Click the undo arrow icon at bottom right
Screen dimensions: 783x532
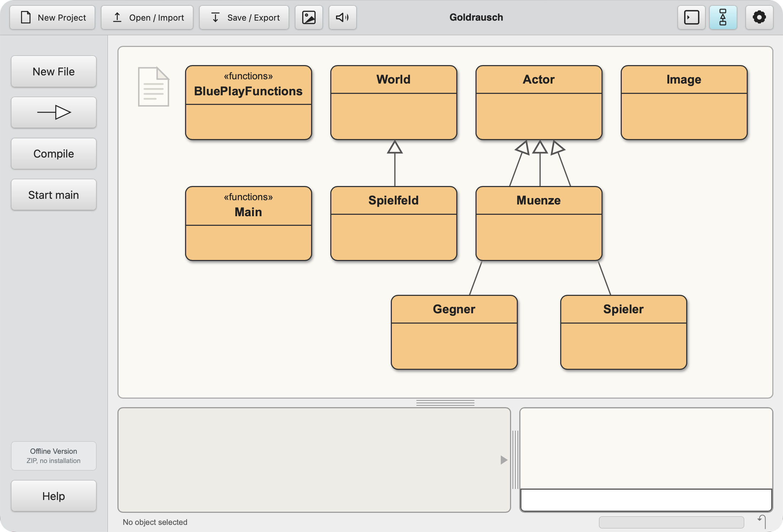[x=762, y=522]
